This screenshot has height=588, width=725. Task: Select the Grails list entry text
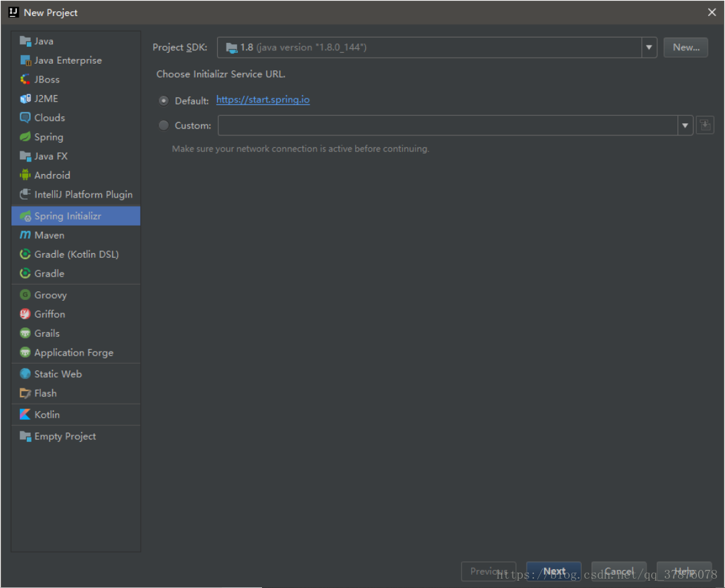[47, 334]
